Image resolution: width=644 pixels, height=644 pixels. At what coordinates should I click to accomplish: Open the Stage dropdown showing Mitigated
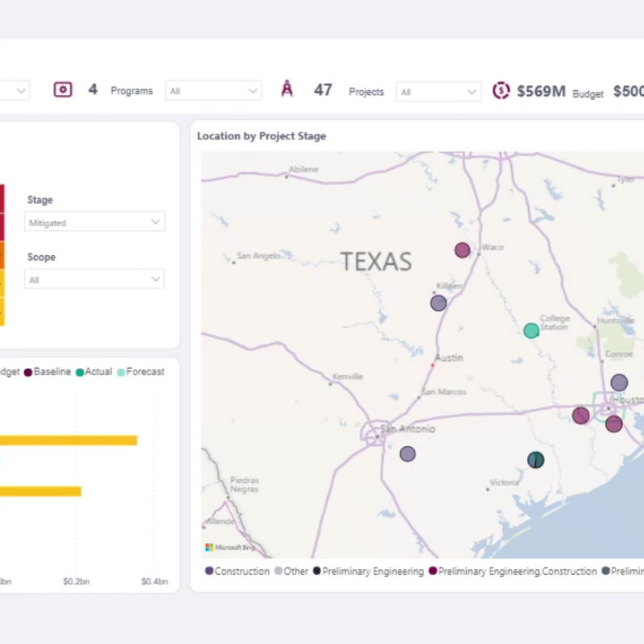tap(94, 222)
